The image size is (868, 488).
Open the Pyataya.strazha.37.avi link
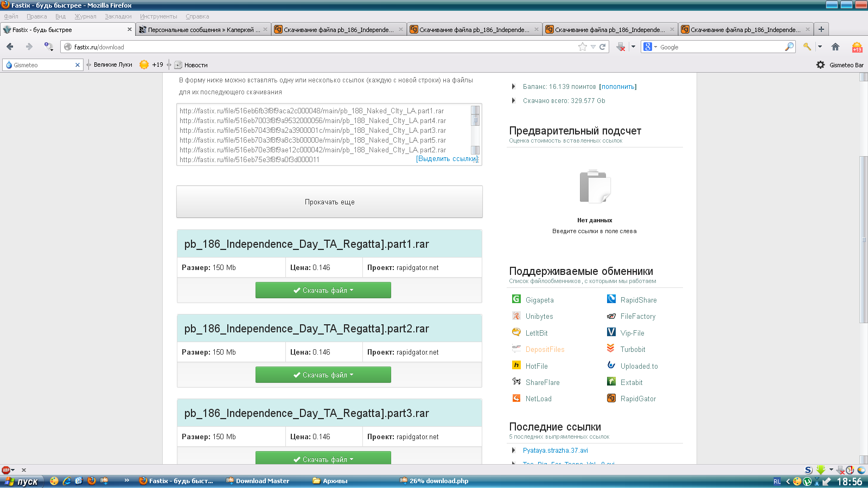coord(555,450)
